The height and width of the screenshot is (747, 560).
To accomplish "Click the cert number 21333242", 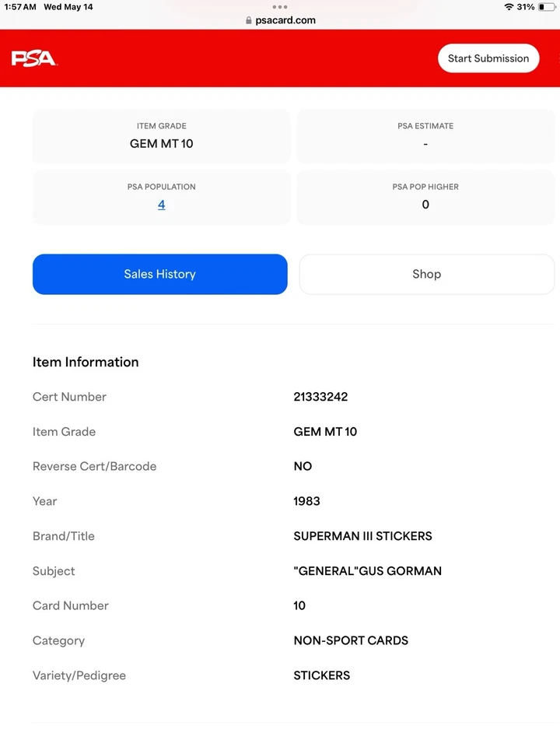I will click(x=320, y=397).
